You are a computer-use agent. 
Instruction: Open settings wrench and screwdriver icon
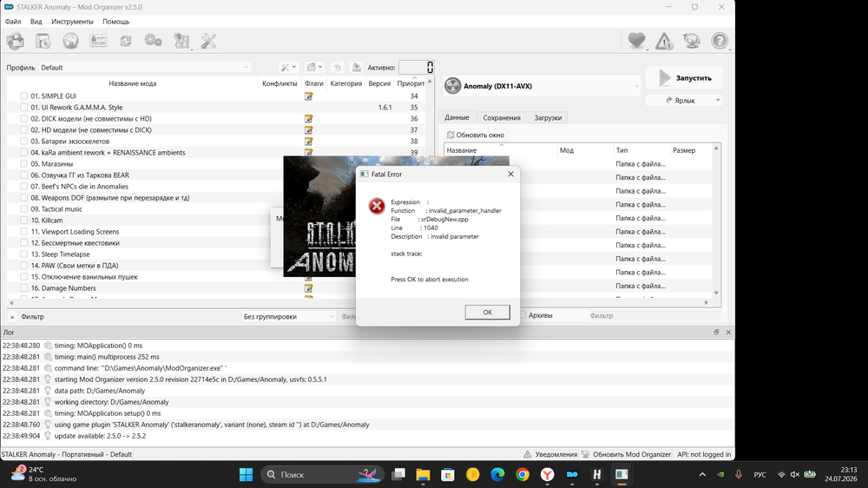[x=208, y=41]
